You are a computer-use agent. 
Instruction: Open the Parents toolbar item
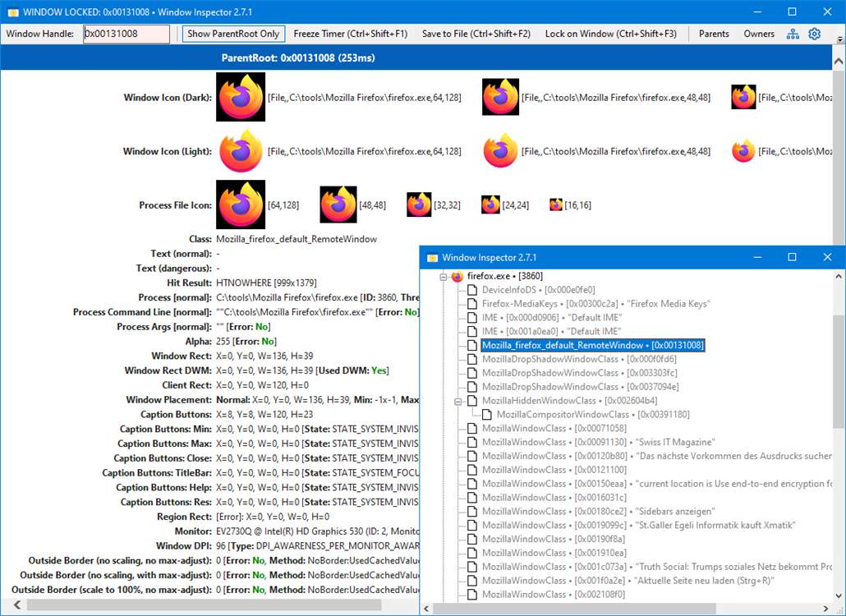click(714, 34)
